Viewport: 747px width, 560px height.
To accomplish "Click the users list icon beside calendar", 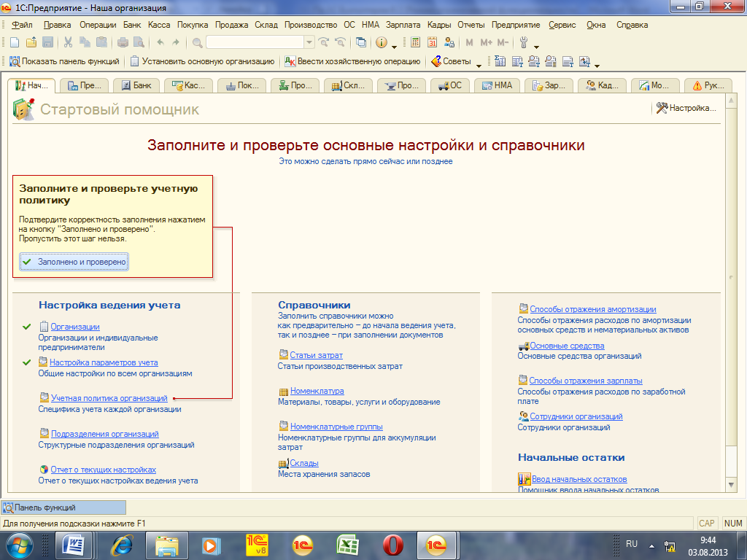I will click(x=449, y=42).
